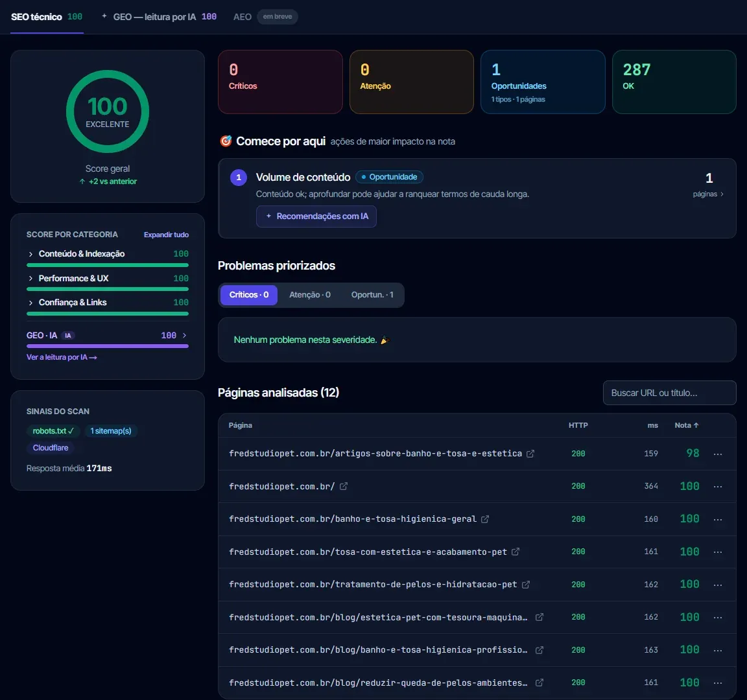Click the IA badge next to GEO · IA
The height and width of the screenshot is (700, 747).
click(x=68, y=336)
